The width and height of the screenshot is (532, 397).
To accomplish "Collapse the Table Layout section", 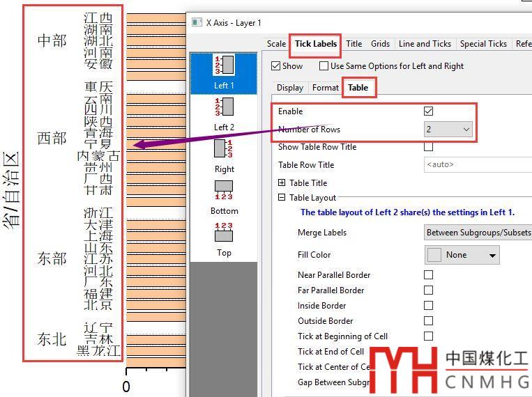I will coord(282,198).
